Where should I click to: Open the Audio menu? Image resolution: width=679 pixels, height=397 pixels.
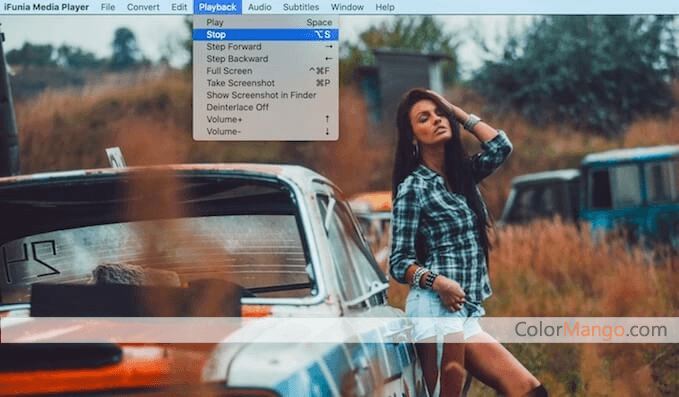point(259,7)
